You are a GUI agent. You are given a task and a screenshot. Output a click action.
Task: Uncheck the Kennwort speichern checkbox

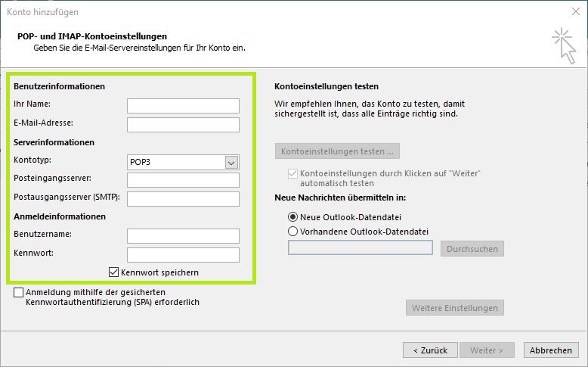pos(113,272)
